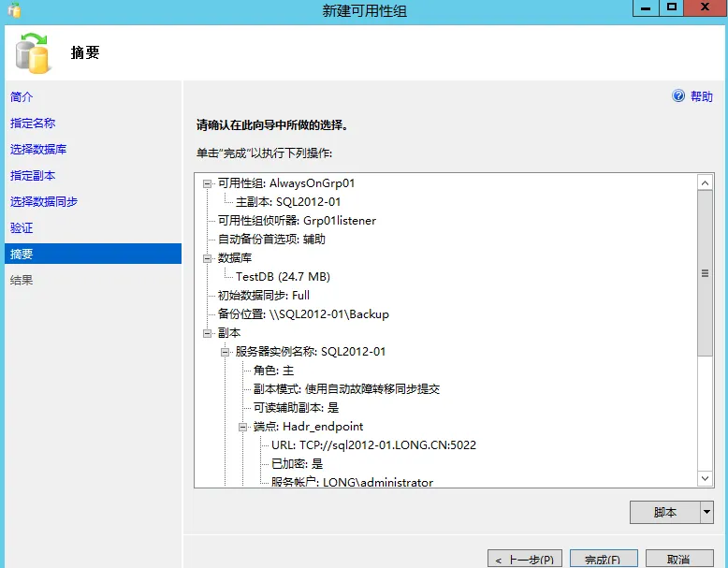Screen dimensions: 728x568
Task: Click the wizard window title bar icon
Action: 14,9
